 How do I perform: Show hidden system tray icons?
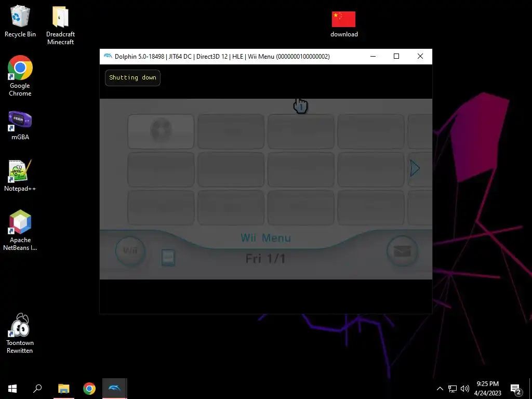pyautogui.click(x=440, y=389)
